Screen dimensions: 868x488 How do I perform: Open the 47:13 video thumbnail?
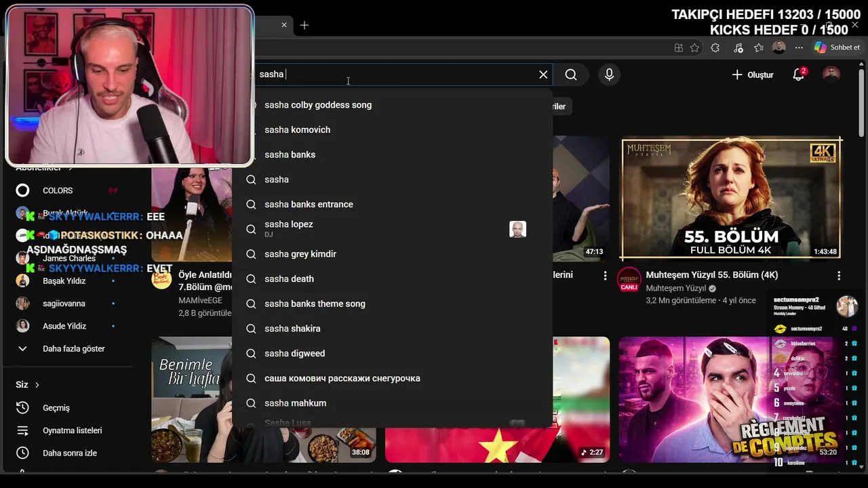[x=581, y=198]
